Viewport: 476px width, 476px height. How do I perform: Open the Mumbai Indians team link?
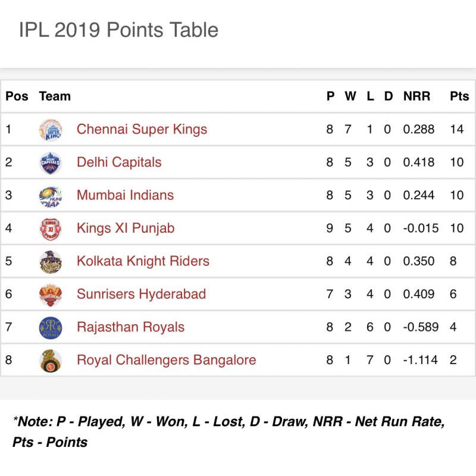tap(125, 195)
